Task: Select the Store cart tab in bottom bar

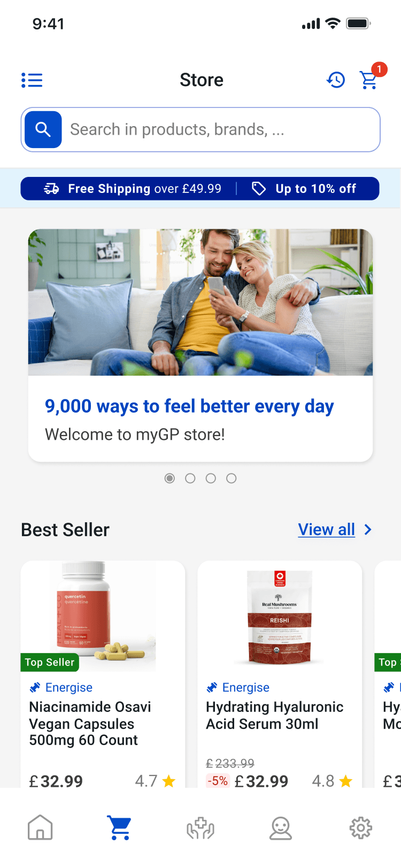Action: pos(120,827)
